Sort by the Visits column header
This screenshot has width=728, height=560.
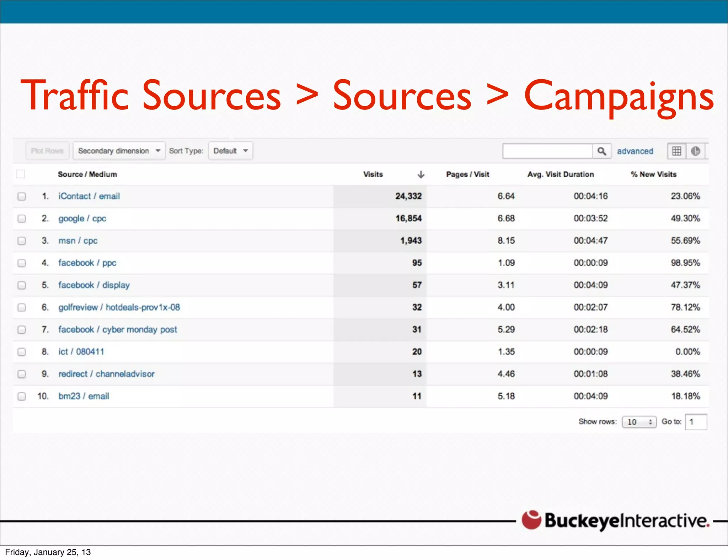[x=373, y=174]
